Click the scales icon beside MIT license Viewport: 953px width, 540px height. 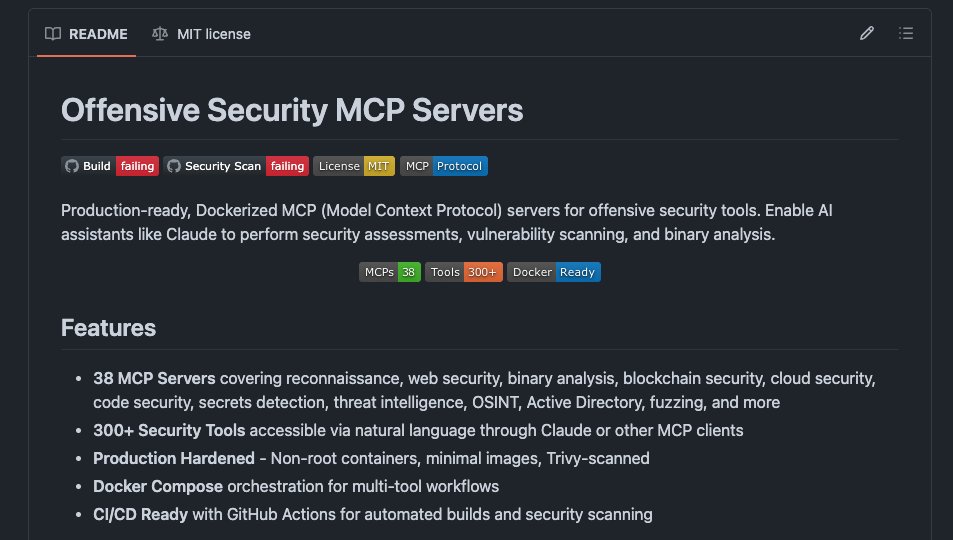click(x=160, y=34)
